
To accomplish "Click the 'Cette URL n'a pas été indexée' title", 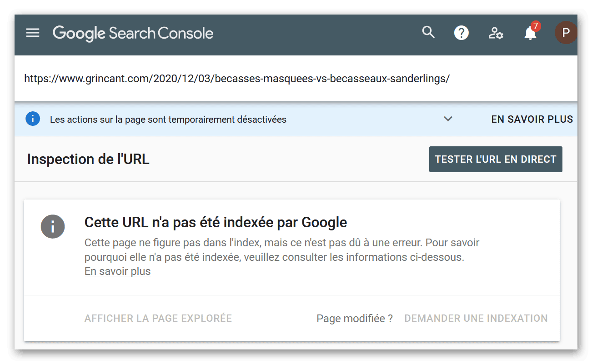I will coord(216,223).
